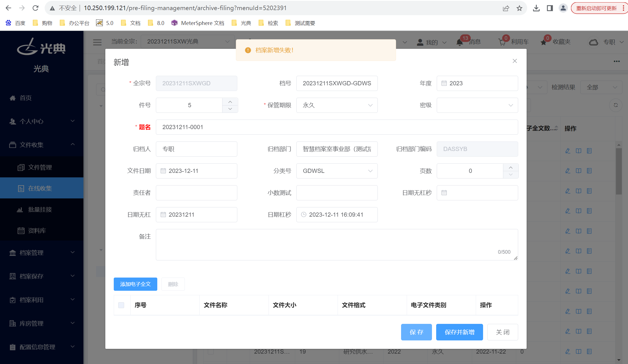Image resolution: width=628 pixels, height=364 pixels.
Task: Click the 归档人 input field
Action: coord(196,149)
